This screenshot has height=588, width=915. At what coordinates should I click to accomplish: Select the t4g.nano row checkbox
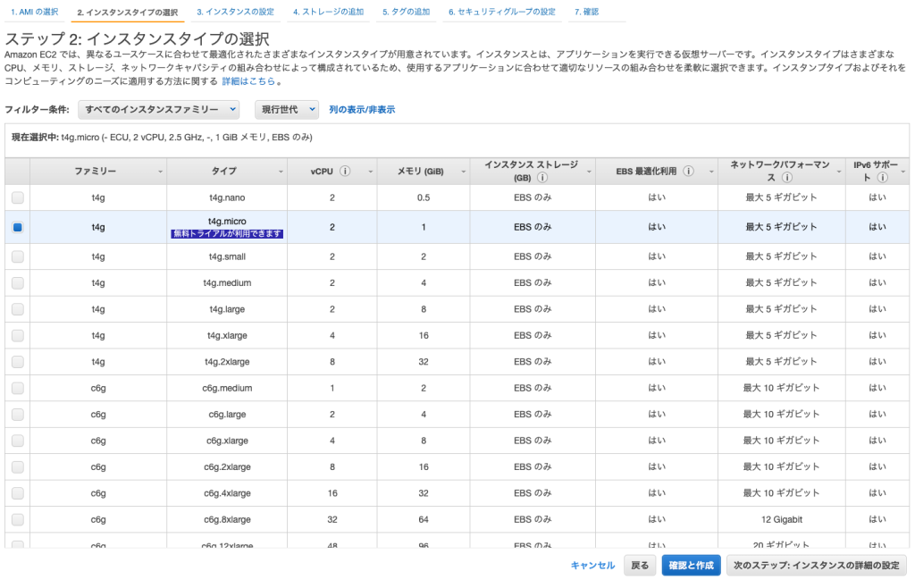[18, 197]
